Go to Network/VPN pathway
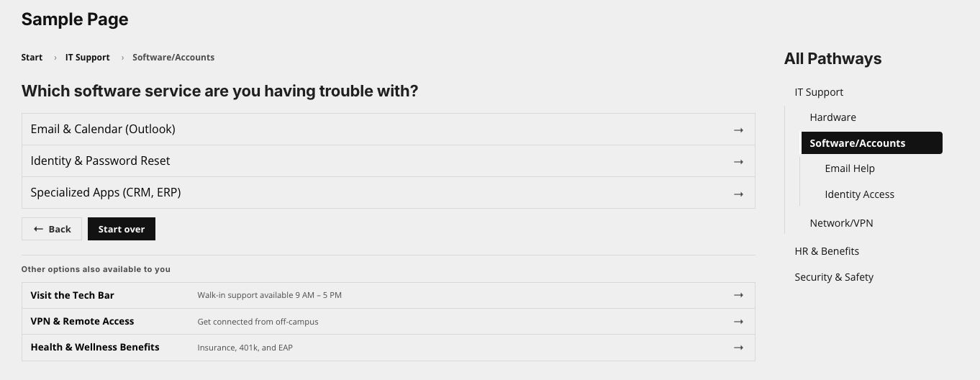Screen dimensions: 980x380 (841, 223)
